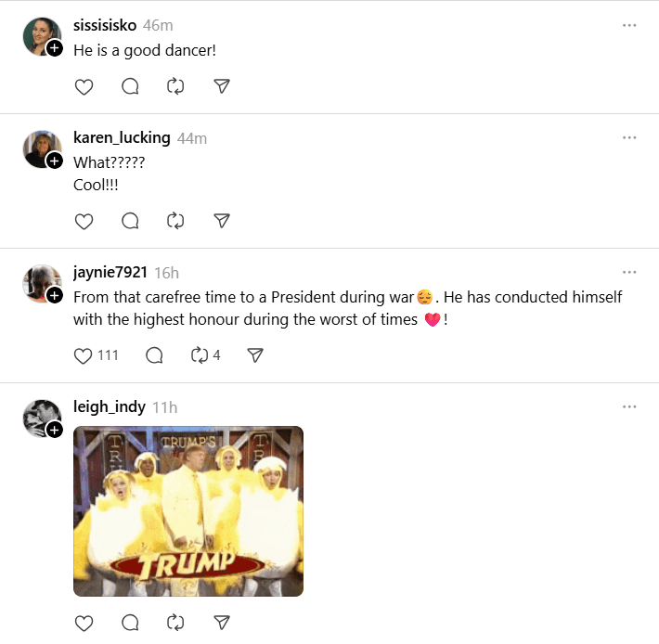Open more options for sissisisko's comment

629,25
